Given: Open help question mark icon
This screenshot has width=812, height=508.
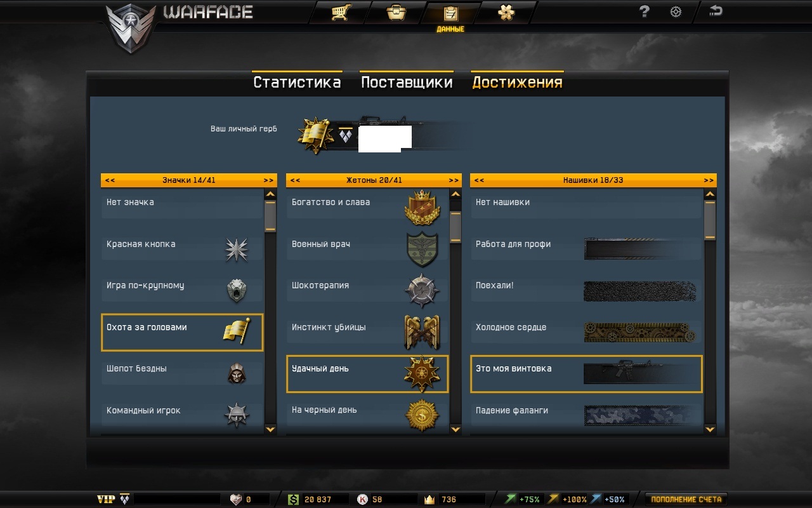Looking at the screenshot, I should click(645, 11).
